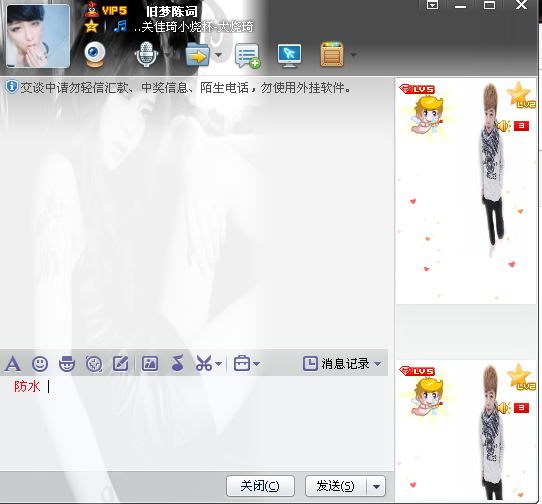Image resolution: width=542 pixels, height=504 pixels.
Task: Open dropdown next to microphone icon
Action: (168, 55)
